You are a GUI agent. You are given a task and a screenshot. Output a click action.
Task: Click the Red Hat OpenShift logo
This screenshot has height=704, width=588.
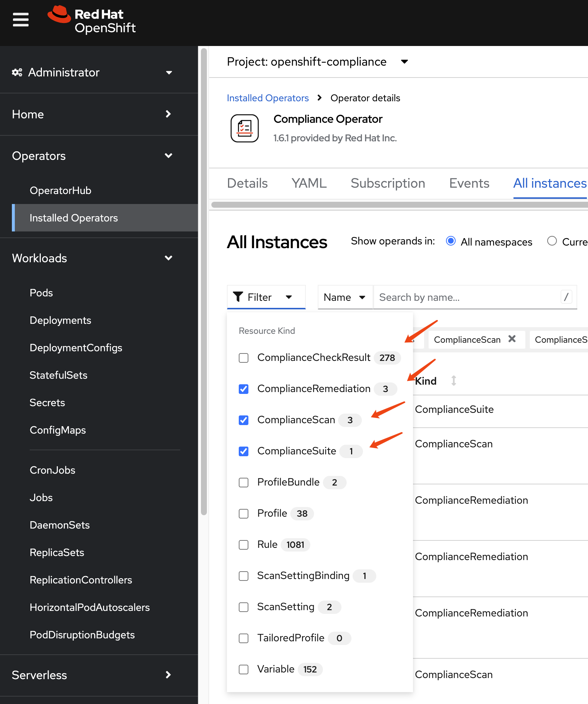pyautogui.click(x=92, y=21)
